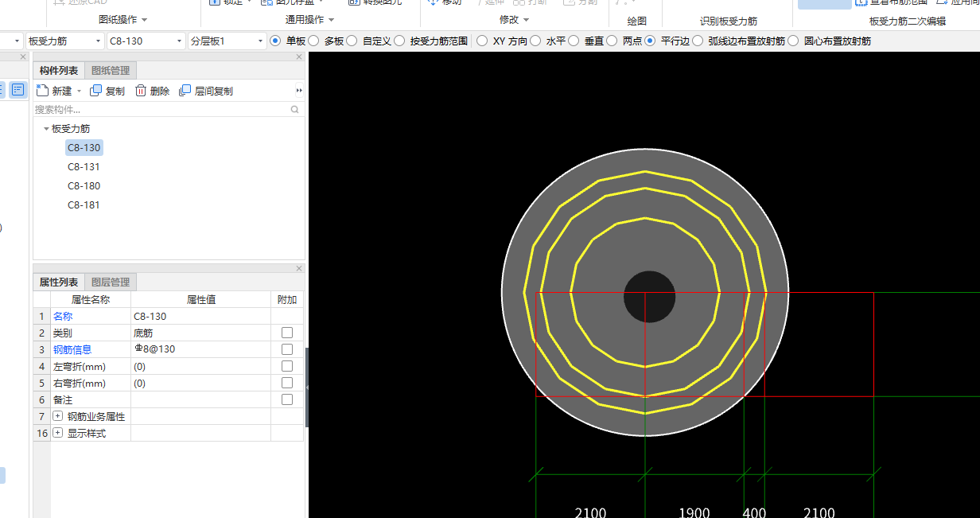This screenshot has width=980, height=518.
Task: Select the 水平 radio option
Action: pos(535,41)
